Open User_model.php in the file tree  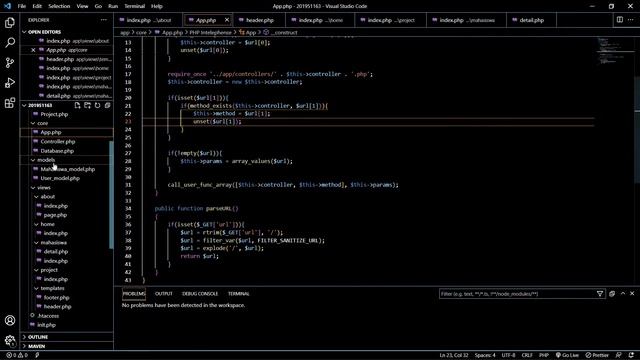tap(60, 178)
